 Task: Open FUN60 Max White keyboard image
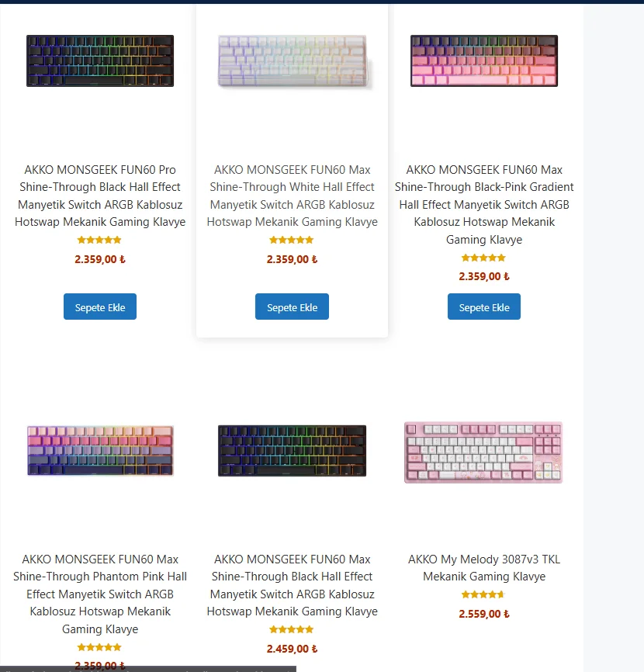coord(293,61)
